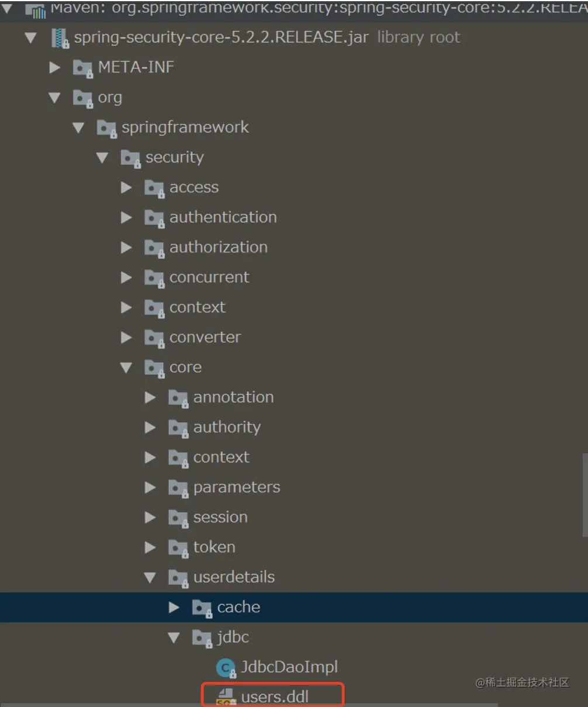Open the JdbcDaoImpl class
Viewport: 588px width, 707px height.
coord(289,667)
